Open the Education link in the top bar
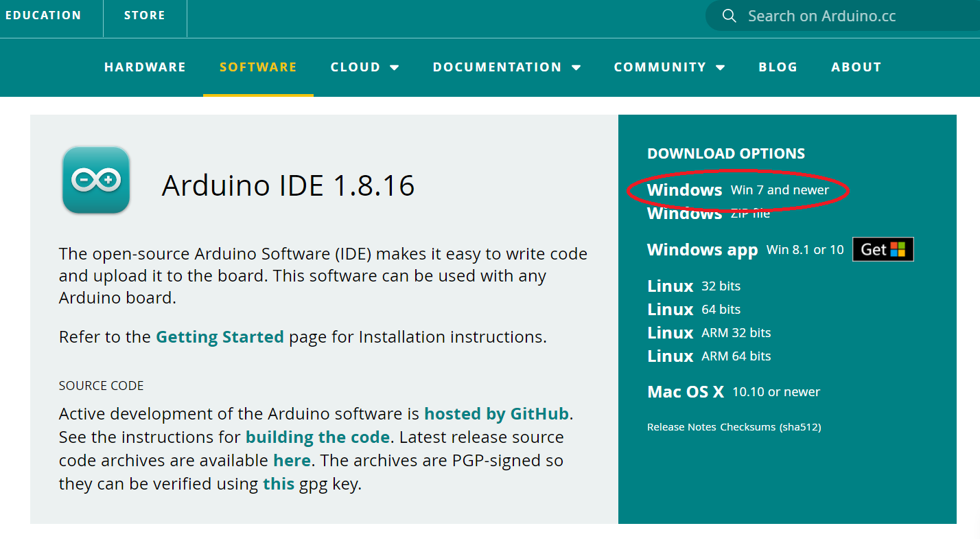 tap(43, 15)
